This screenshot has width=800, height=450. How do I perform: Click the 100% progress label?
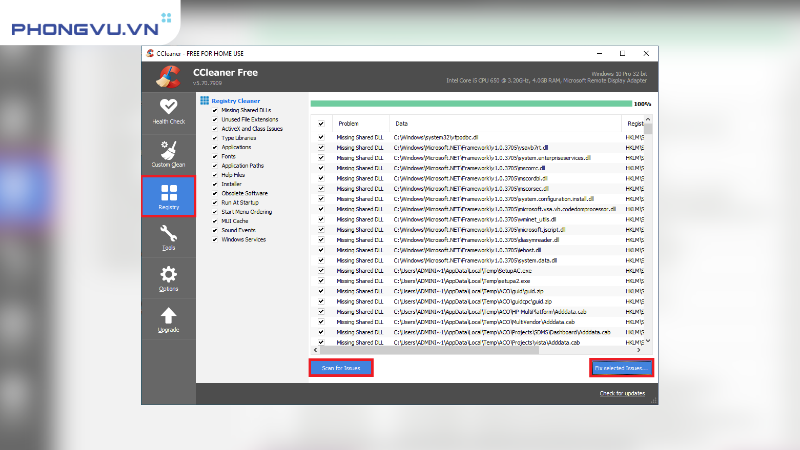point(642,104)
